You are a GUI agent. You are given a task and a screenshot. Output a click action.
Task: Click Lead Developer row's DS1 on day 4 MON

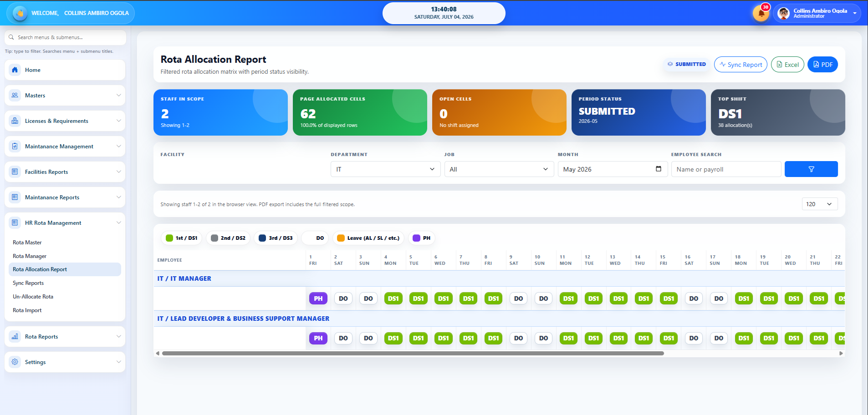[x=393, y=338]
